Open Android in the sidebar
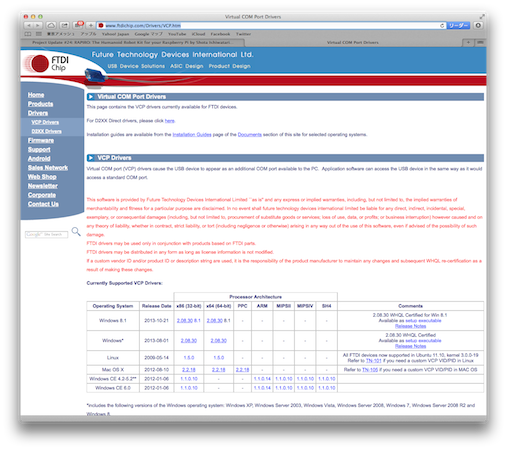The image size is (507, 450). pos(39,159)
